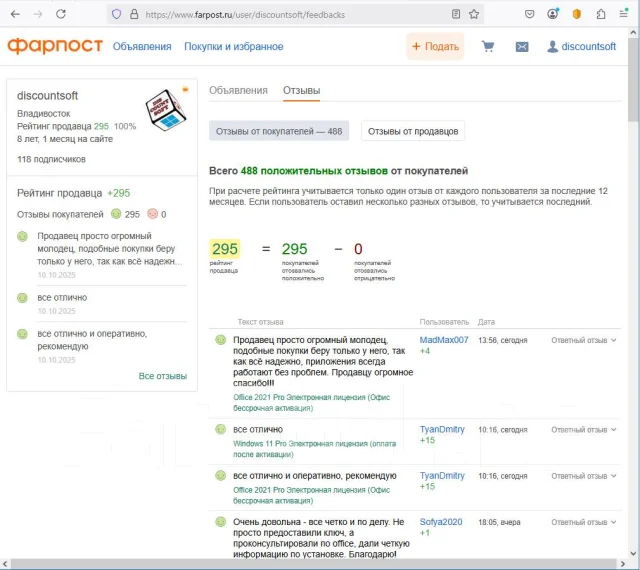Toggle reader view icon in address bar
640x570 pixels.
456,14
